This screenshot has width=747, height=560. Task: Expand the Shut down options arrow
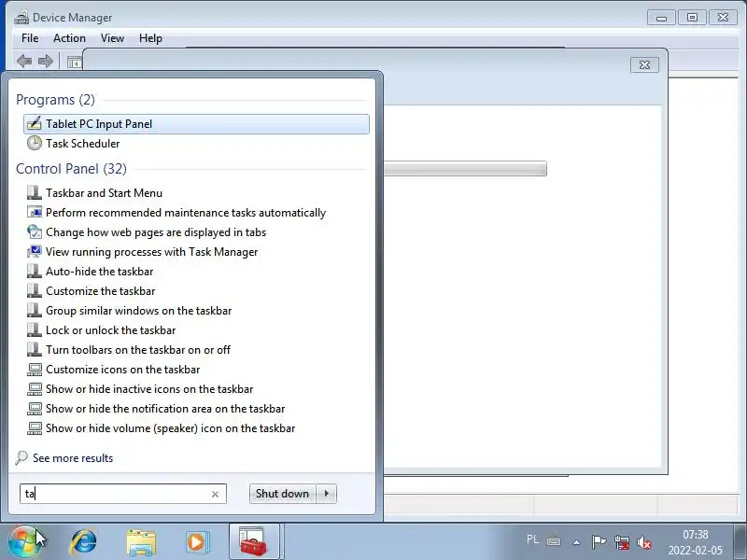pyautogui.click(x=326, y=494)
